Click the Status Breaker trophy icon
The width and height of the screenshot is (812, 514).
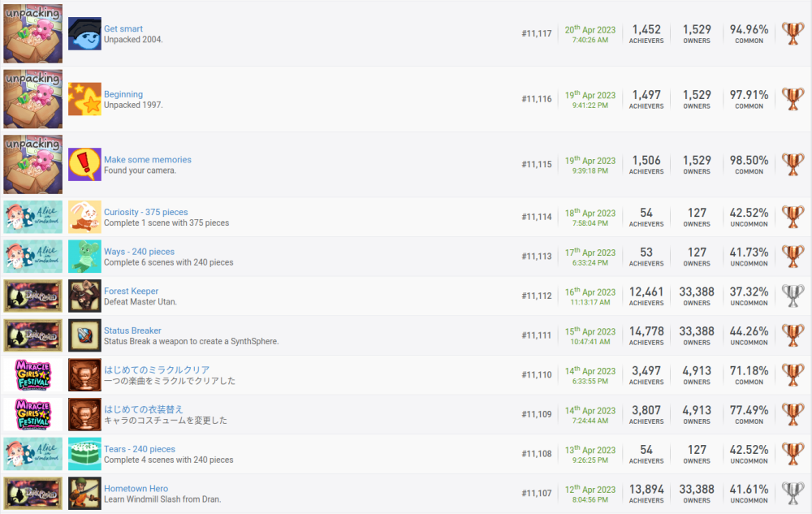(x=84, y=335)
